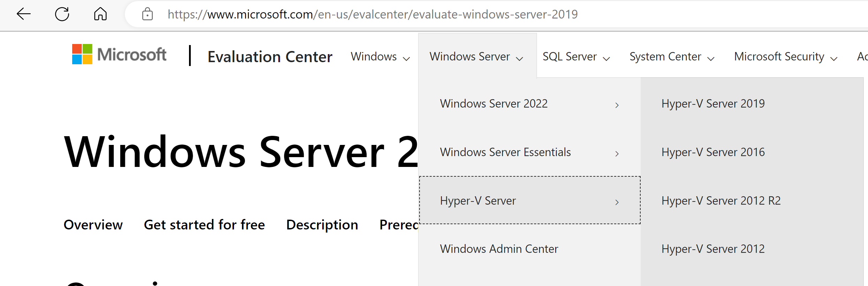Image resolution: width=868 pixels, height=286 pixels.
Task: Expand the System Center menu
Action: [x=672, y=57]
